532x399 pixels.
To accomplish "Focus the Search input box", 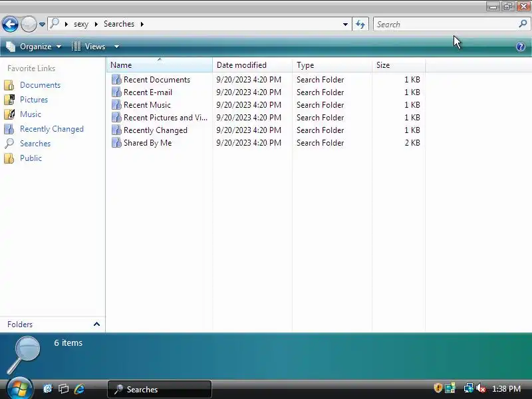I will [x=445, y=25].
